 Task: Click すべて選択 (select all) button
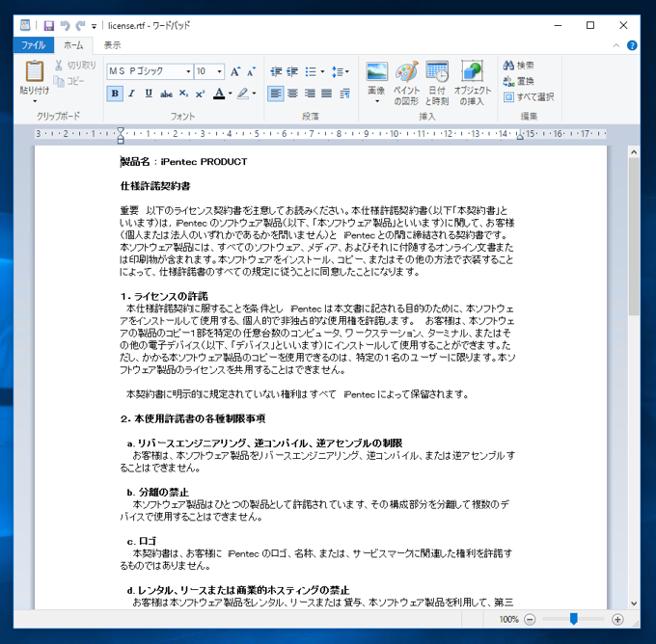pos(529,97)
